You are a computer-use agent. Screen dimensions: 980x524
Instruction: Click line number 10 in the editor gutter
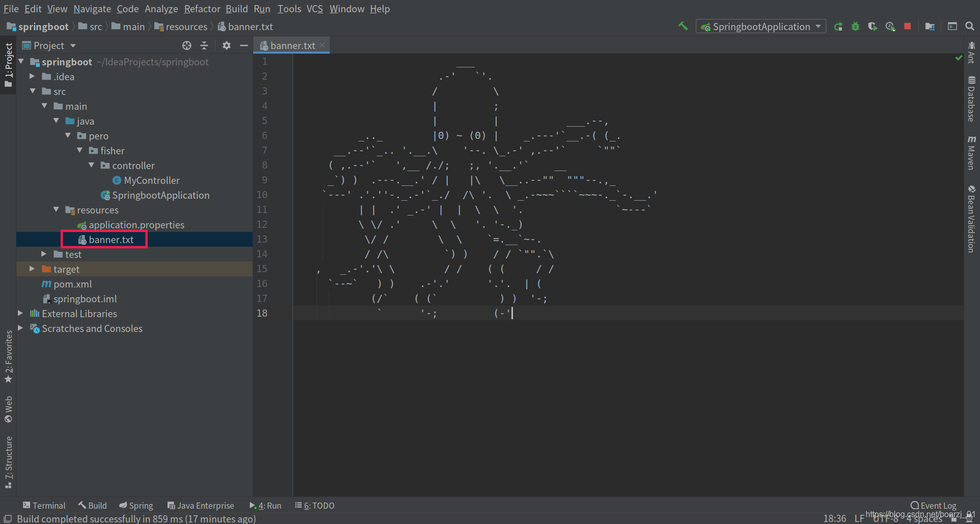[x=262, y=195]
